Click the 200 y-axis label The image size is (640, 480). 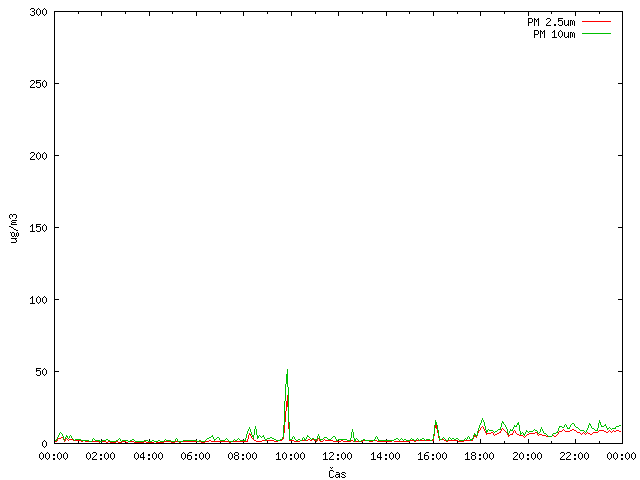(38, 156)
